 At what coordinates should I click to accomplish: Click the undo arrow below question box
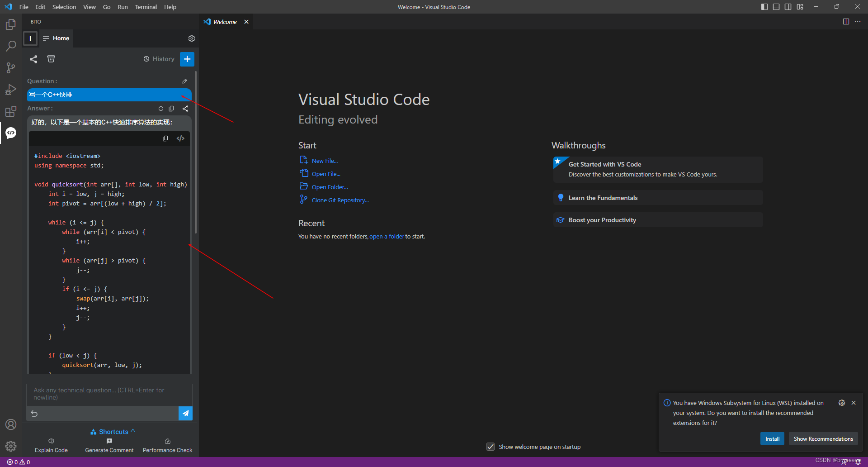[34, 414]
